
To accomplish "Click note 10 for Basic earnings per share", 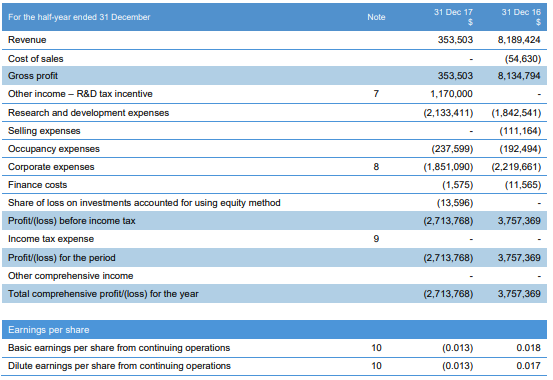I will [x=376, y=348].
